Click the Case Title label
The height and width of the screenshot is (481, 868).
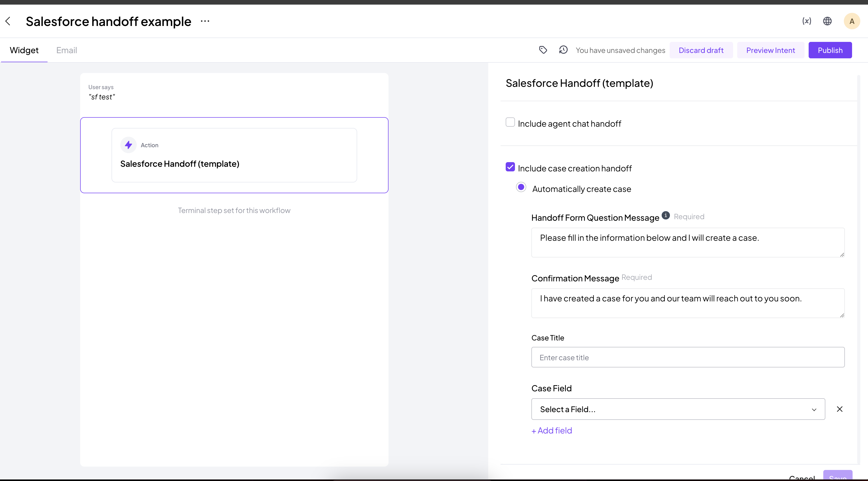tap(548, 338)
